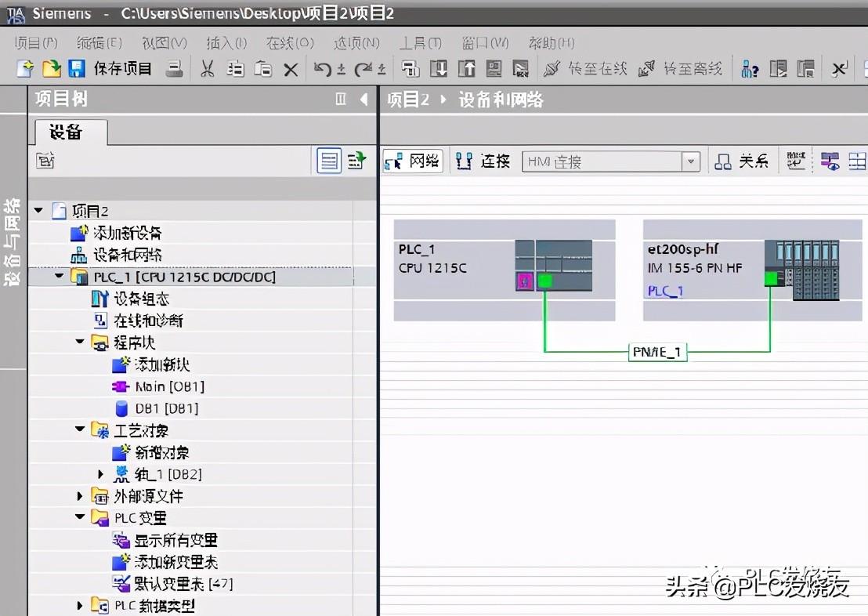Click the cross-reference X icon in toolbar
The height and width of the screenshot is (616, 868).
tap(839, 69)
